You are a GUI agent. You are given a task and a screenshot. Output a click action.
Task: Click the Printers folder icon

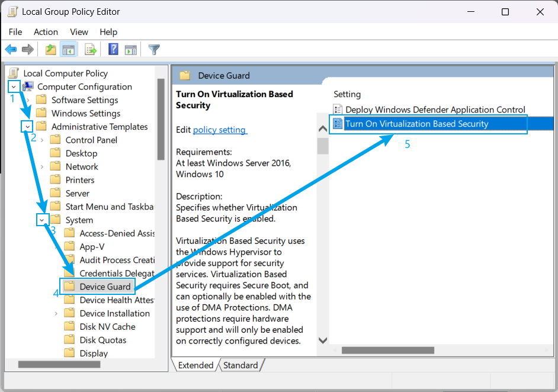[x=56, y=179]
